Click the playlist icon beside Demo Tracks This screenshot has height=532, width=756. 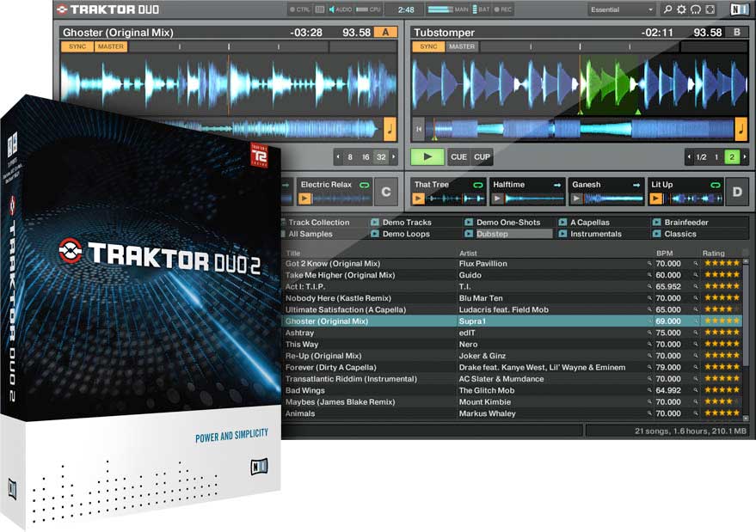coord(375,222)
